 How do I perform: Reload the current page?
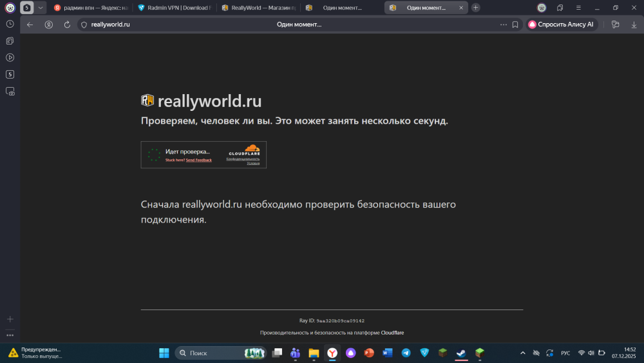coord(68,25)
